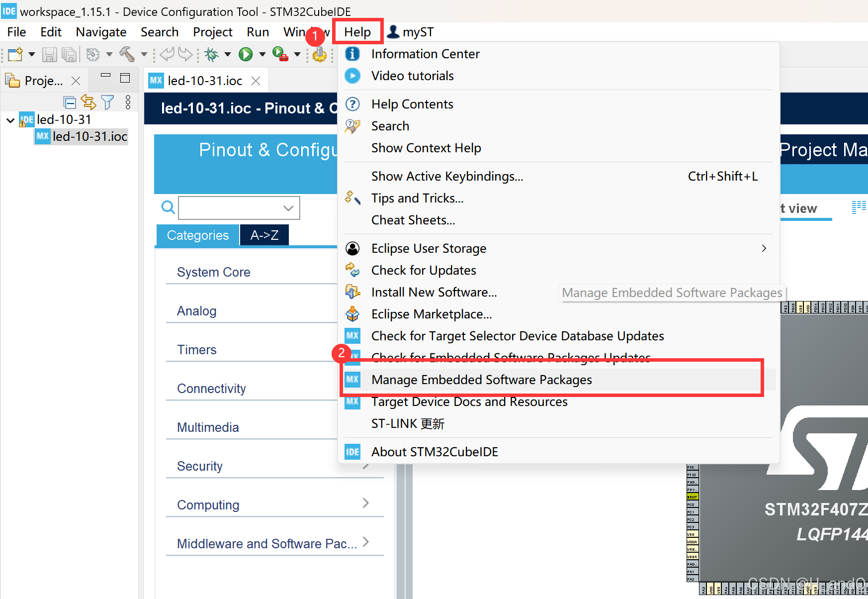The image size is (868, 599).
Task: Switch to the Categories tab
Action: [197, 235]
